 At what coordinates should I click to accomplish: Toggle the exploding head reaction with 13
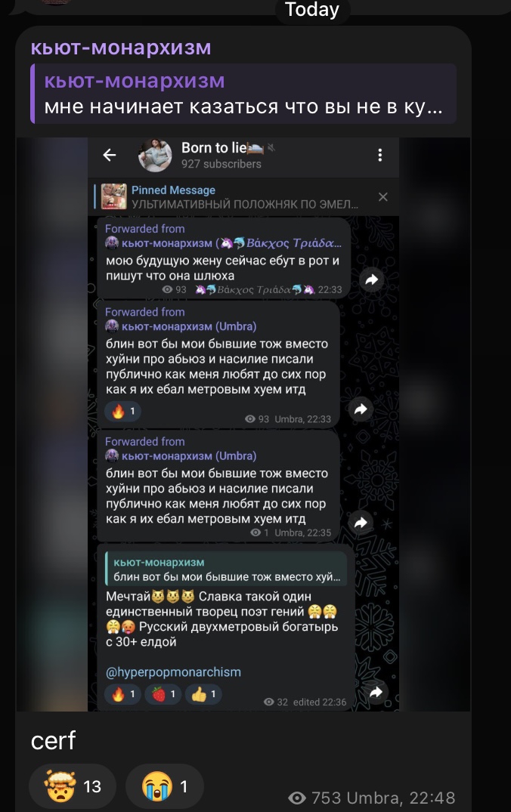(x=73, y=786)
